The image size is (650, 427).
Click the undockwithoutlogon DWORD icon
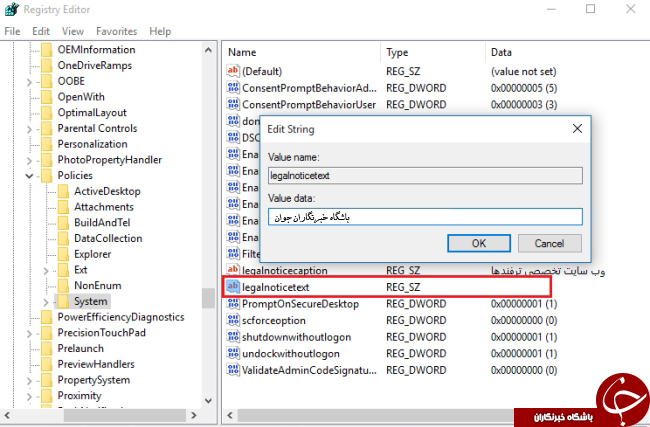(233, 353)
